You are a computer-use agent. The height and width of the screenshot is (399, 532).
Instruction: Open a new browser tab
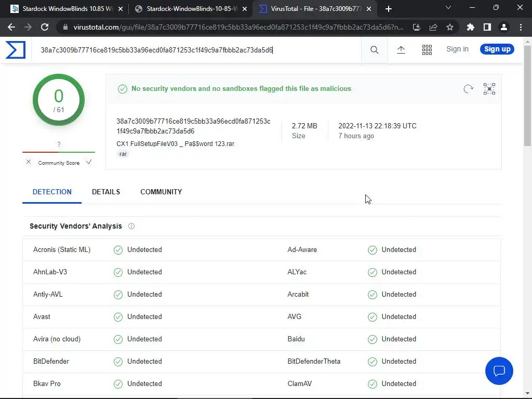pos(389,9)
